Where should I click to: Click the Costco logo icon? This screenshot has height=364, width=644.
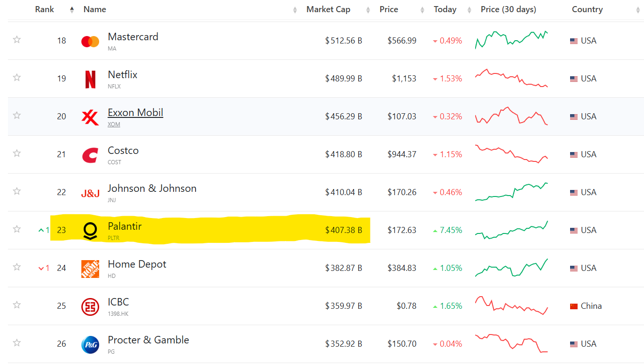(90, 155)
